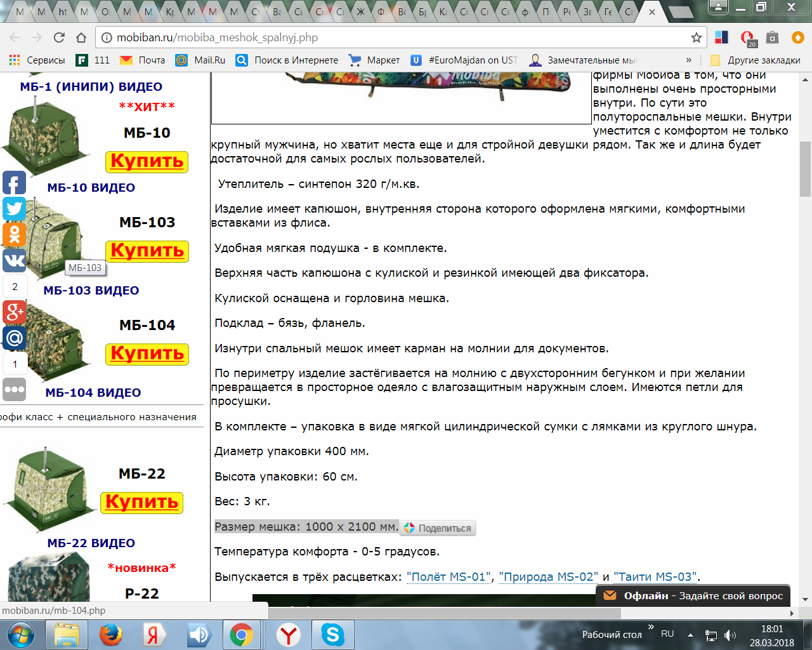Click Купить button for МБ-103

click(147, 251)
